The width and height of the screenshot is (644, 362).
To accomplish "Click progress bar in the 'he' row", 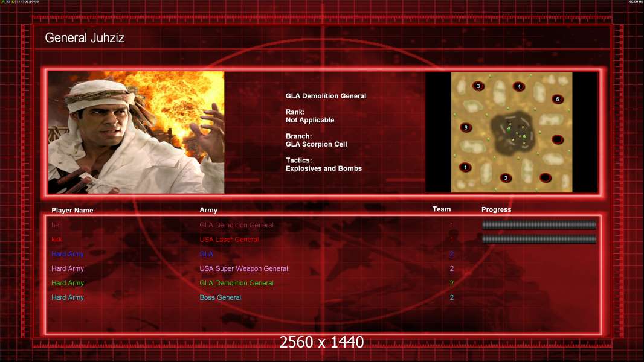I will point(539,224).
